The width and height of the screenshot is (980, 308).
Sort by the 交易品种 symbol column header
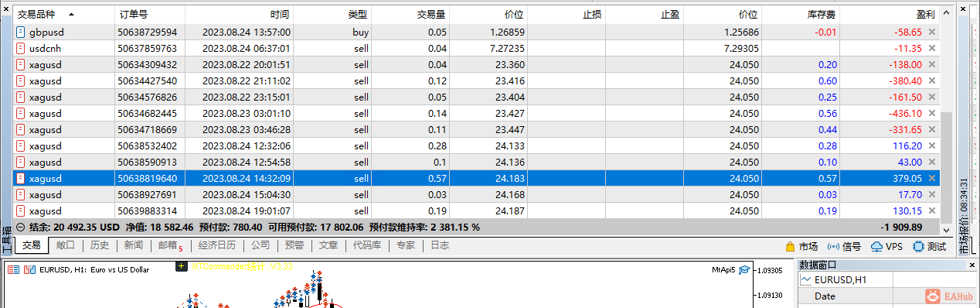pyautogui.click(x=64, y=14)
